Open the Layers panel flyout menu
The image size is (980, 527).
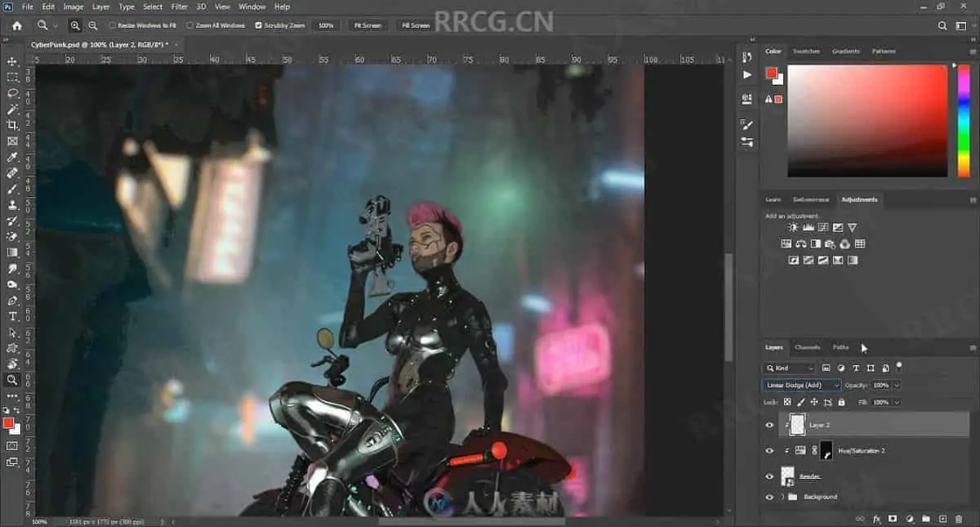coord(972,347)
